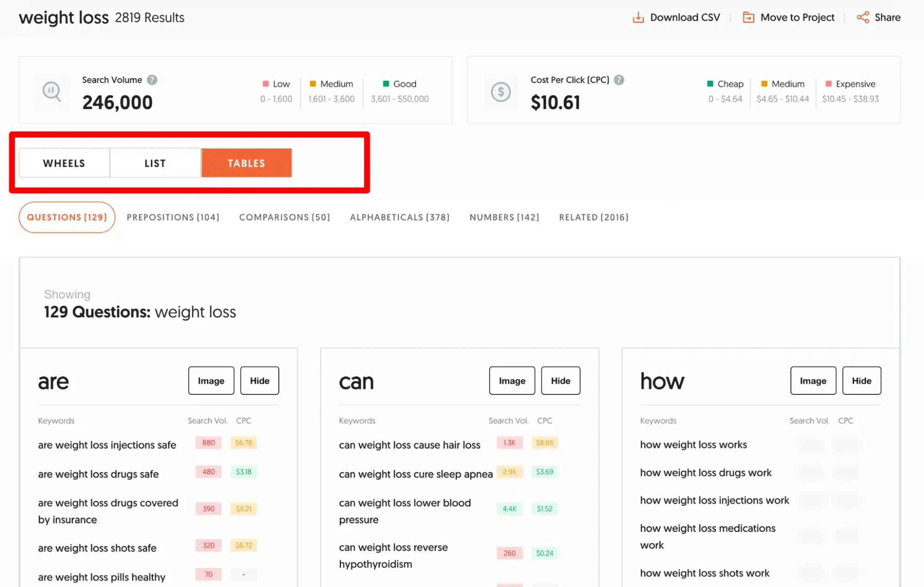Click the $3.18 CPC badge
Screen dimensions: 924x587
pos(244,472)
